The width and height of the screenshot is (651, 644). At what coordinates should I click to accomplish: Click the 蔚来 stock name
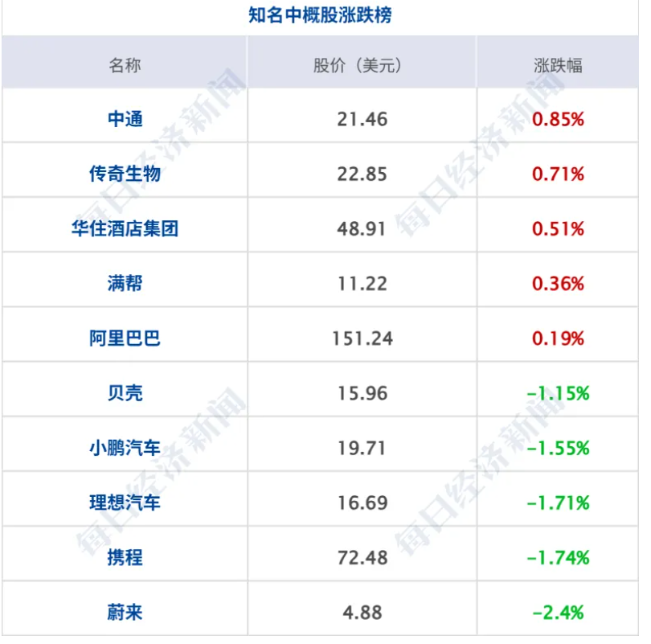click(x=125, y=612)
